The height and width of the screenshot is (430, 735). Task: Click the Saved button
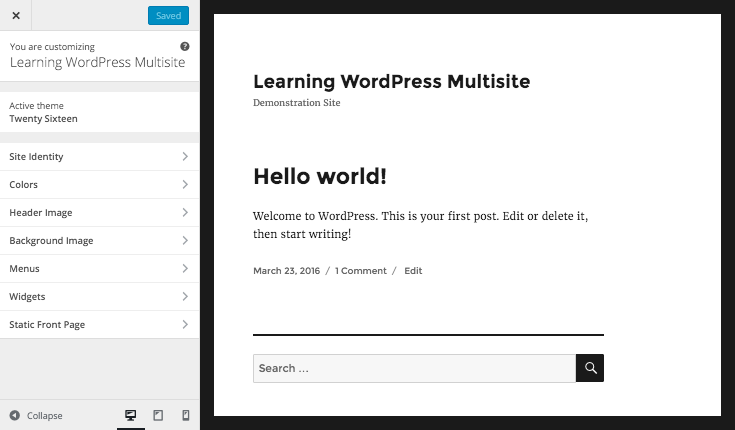[x=168, y=16]
